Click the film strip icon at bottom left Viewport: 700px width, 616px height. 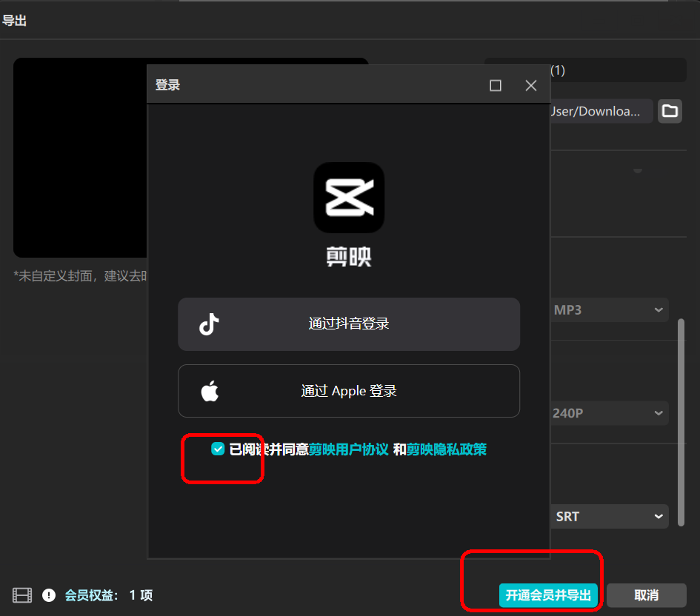(x=22, y=595)
